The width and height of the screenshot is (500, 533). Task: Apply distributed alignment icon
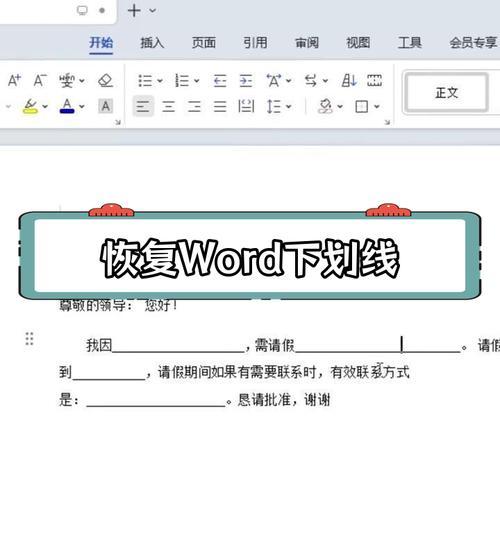click(x=246, y=106)
